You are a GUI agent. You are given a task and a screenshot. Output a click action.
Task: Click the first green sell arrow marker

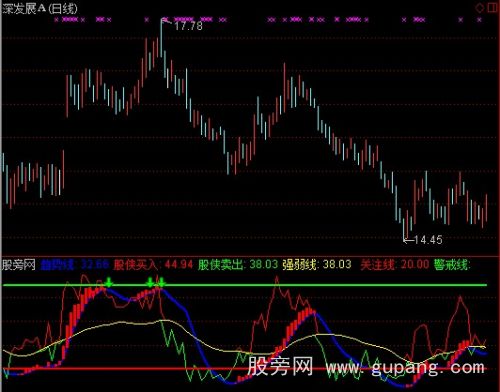point(108,283)
